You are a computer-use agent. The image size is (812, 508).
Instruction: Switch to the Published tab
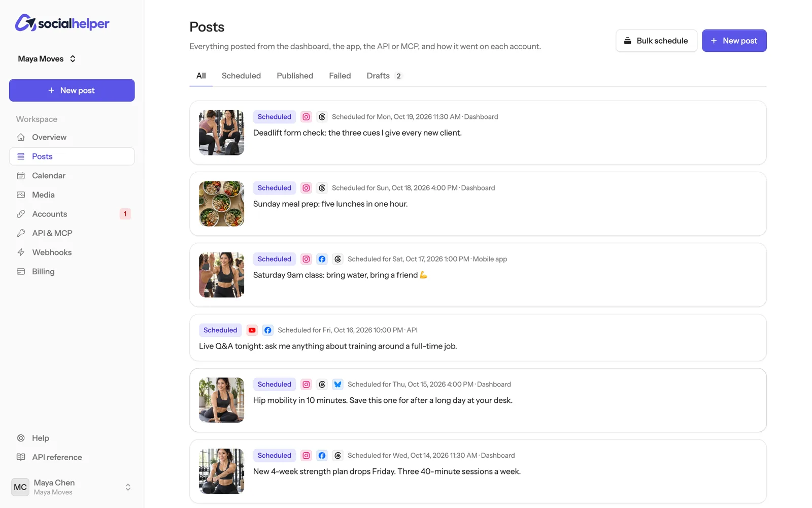click(295, 76)
